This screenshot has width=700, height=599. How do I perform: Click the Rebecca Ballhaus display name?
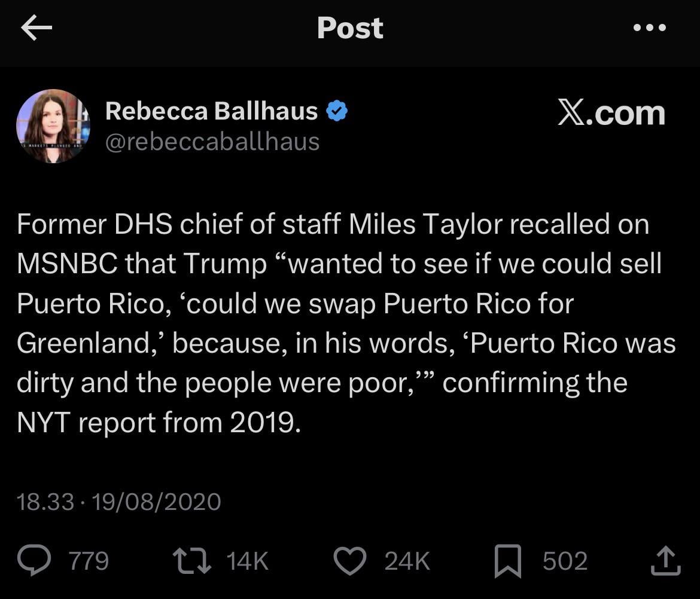tap(211, 111)
